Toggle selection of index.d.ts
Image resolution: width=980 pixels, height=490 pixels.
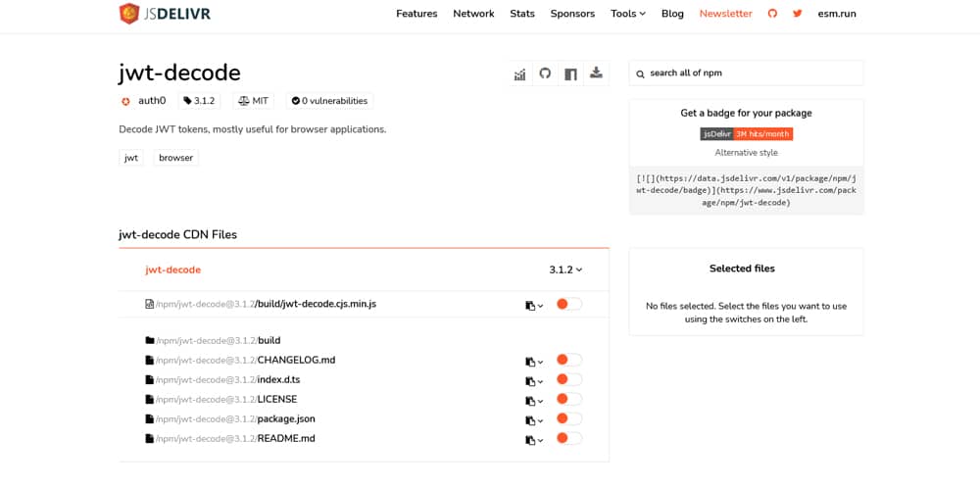pyautogui.click(x=568, y=379)
